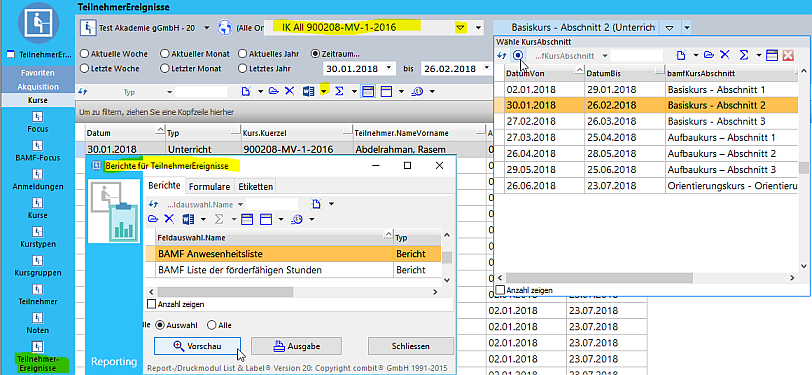Click open folder icon in Wähle KursAbschnitt popup
Screen dimensions: 812x375
pos(708,55)
